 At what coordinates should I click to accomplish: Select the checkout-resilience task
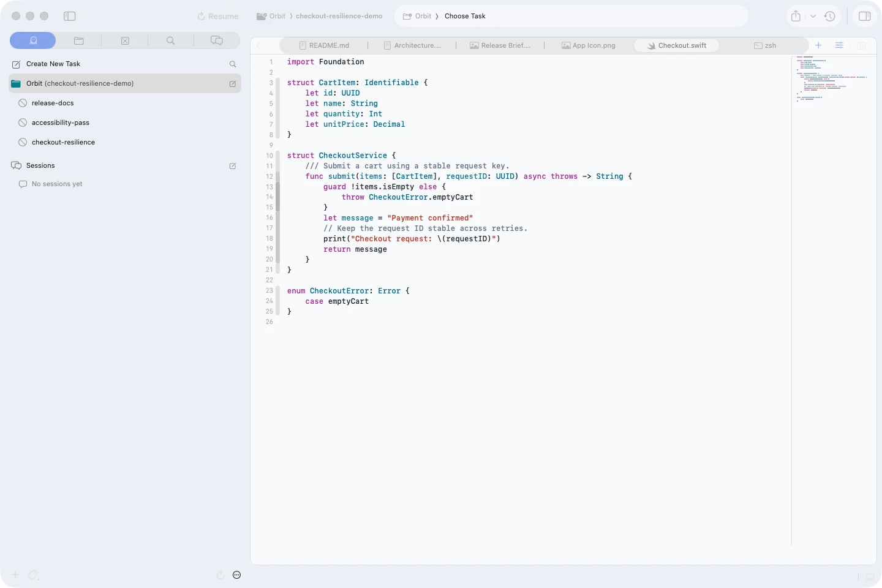tap(63, 142)
